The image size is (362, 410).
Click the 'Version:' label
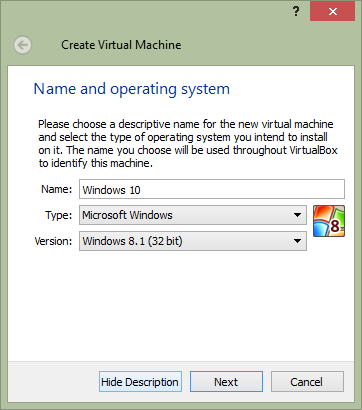(53, 241)
